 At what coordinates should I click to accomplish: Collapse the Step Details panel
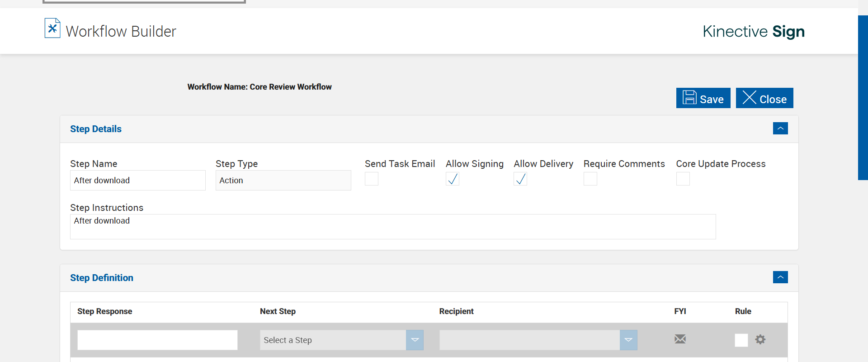780,129
